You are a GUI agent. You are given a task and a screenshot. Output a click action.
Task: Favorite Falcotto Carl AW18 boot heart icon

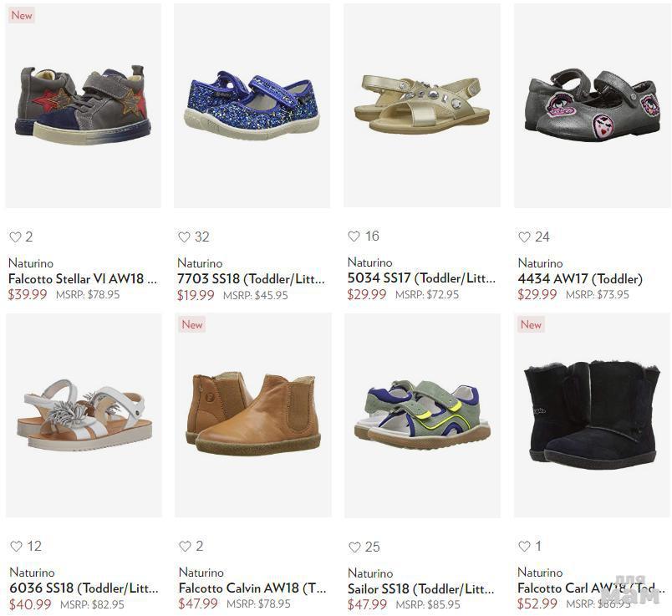click(x=525, y=546)
